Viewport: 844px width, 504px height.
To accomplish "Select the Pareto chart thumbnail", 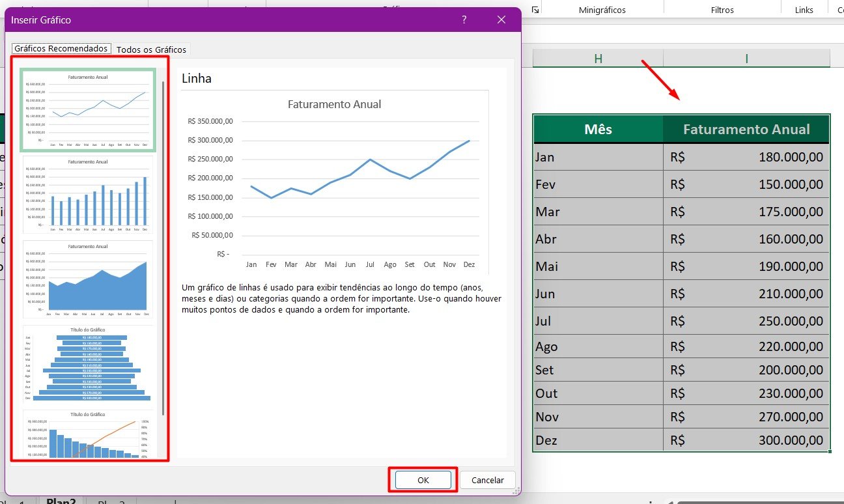I will (88, 434).
